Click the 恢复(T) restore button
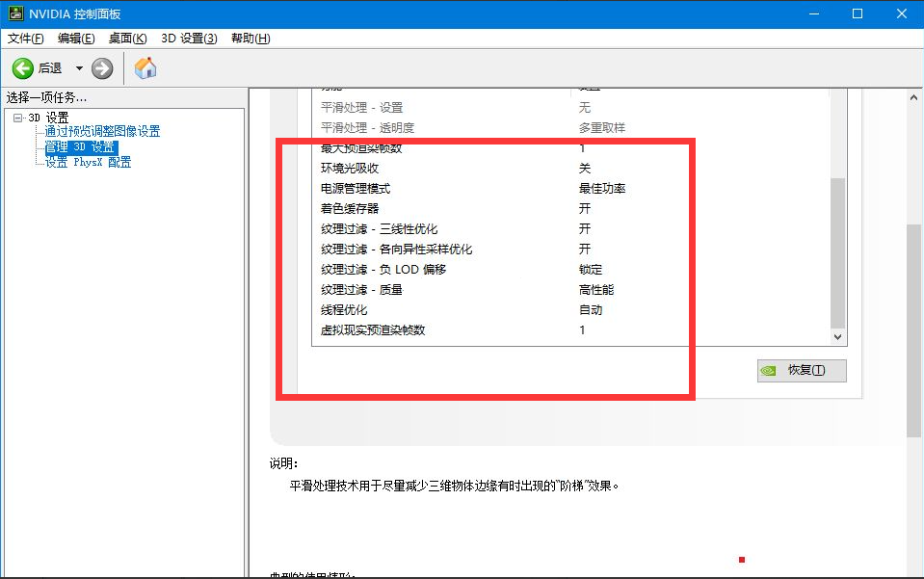The height and width of the screenshot is (579, 924). pyautogui.click(x=802, y=371)
